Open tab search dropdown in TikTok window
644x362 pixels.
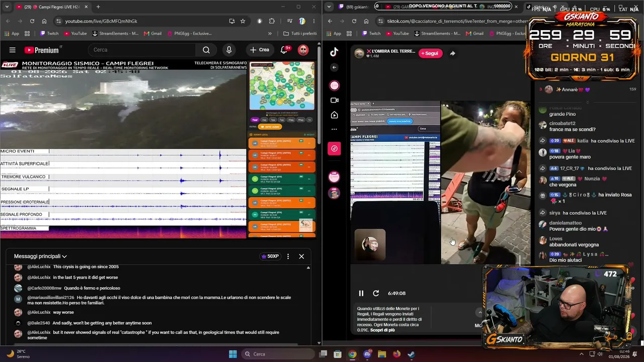tap(329, 7)
